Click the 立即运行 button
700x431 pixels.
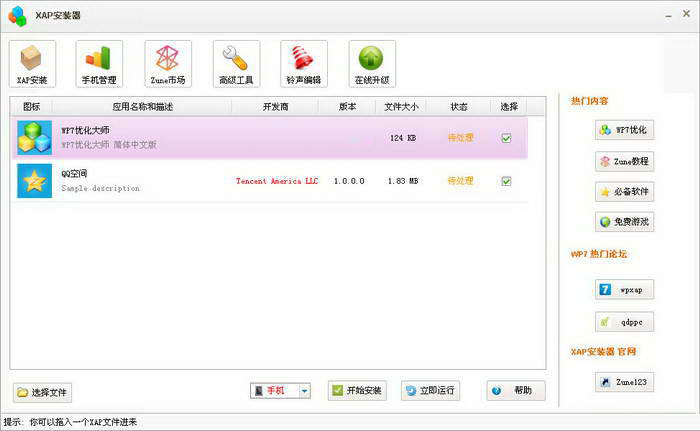(x=430, y=391)
